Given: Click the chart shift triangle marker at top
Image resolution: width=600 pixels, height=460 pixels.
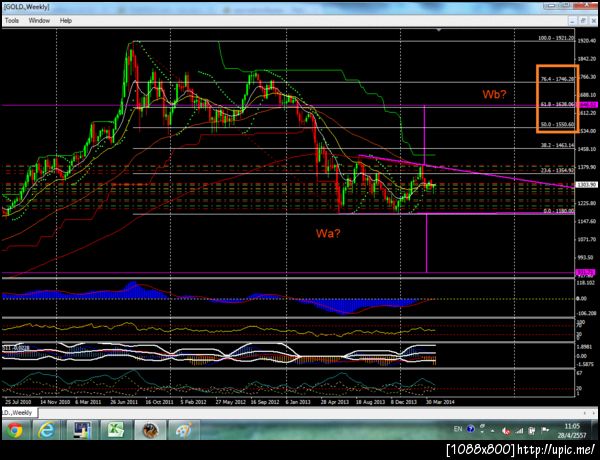Looking at the screenshot, I should coord(439,30).
